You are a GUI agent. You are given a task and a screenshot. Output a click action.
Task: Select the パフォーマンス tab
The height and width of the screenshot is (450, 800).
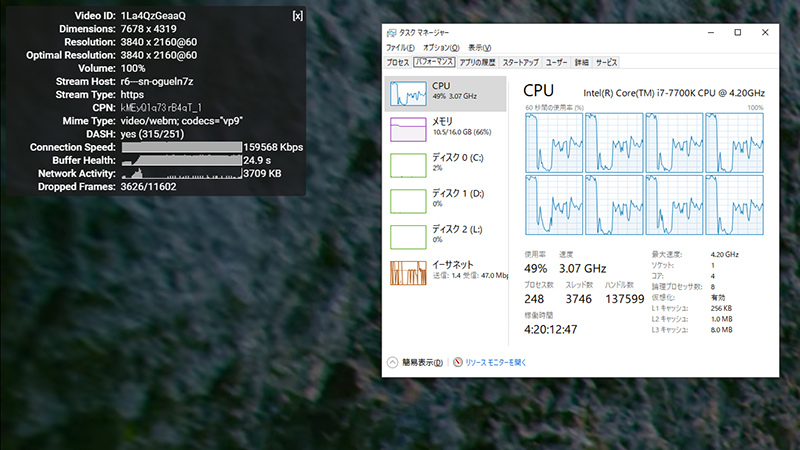[434, 62]
